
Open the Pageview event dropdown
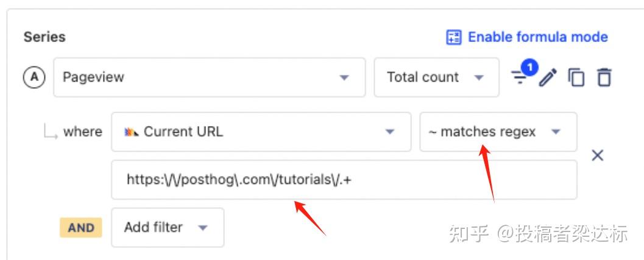pyautogui.click(x=209, y=77)
